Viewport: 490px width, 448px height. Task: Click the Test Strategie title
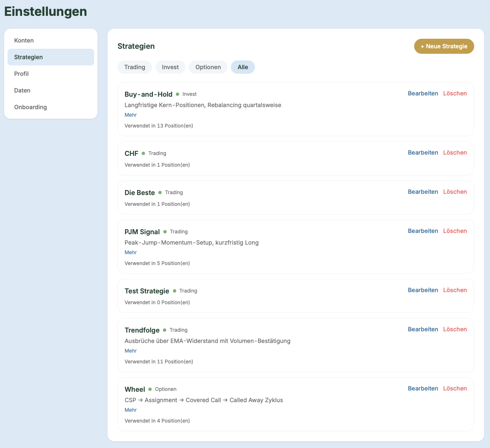(147, 291)
